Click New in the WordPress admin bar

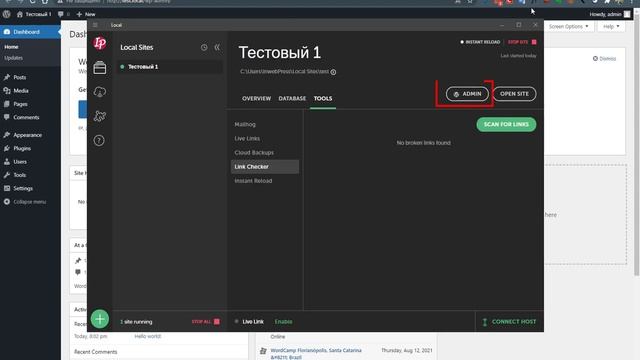[86, 14]
